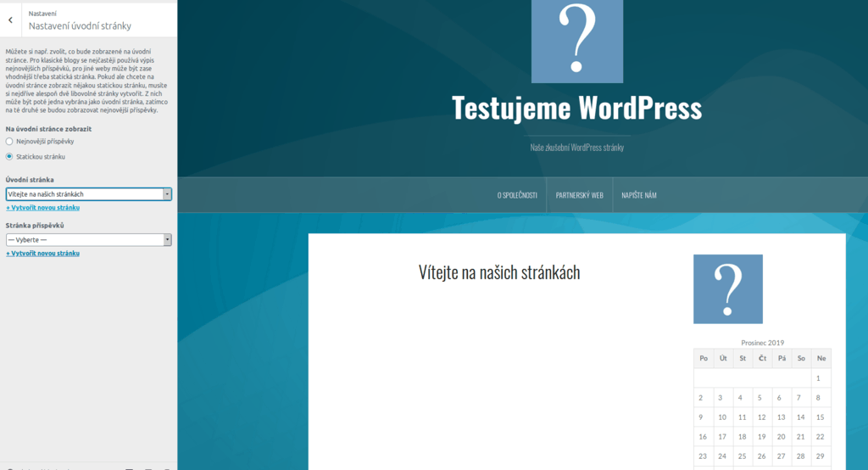Open the Úvodní stránka dropdown
The image size is (868, 470).
pos(88,194)
